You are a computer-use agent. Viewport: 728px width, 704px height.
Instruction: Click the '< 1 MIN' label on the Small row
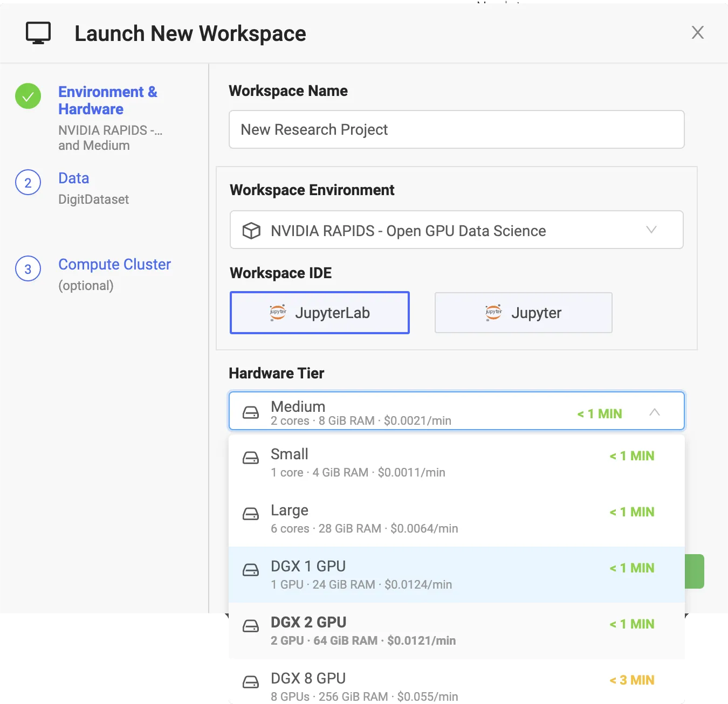pos(632,455)
